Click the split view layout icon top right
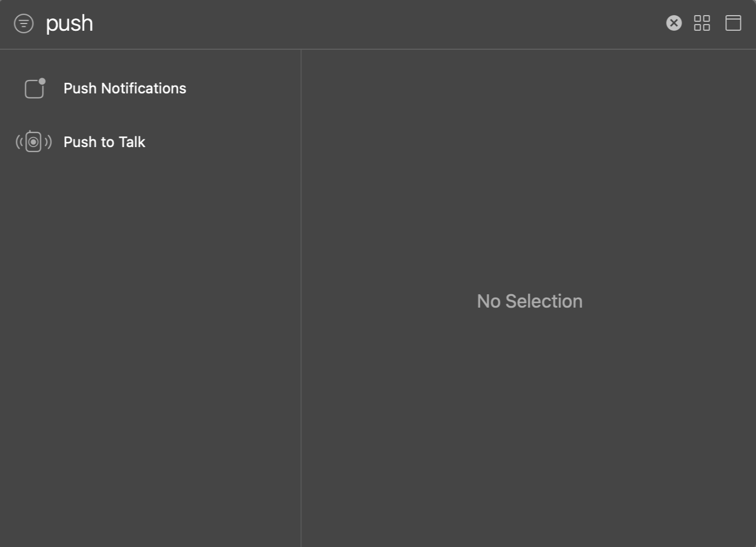This screenshot has height=547, width=756. click(733, 23)
